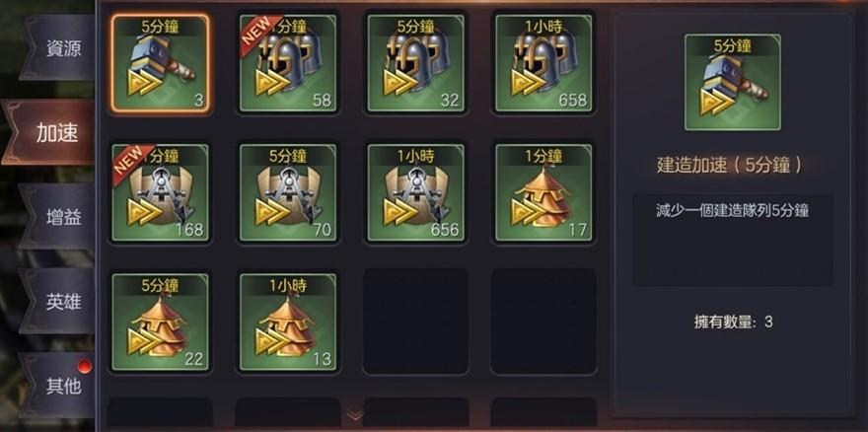The image size is (868, 432).
Task: Click the 減少一個建造隊列5分鐘 description box
Action: coord(732,240)
